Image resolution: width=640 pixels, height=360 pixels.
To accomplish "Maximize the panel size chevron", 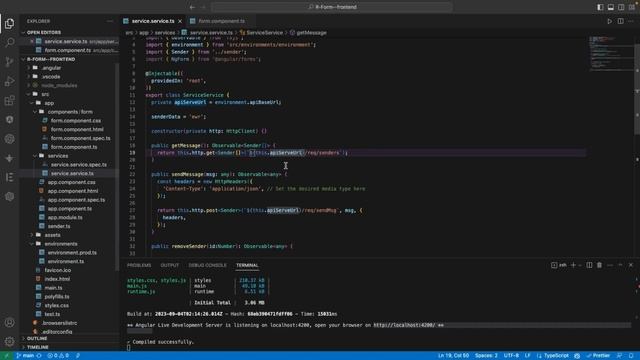I will tap(620, 265).
